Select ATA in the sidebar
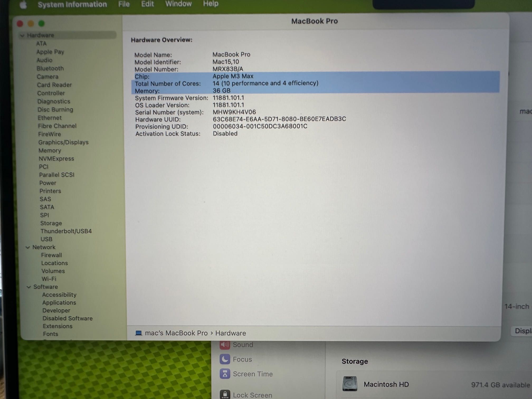The image size is (532, 399). 41,44
